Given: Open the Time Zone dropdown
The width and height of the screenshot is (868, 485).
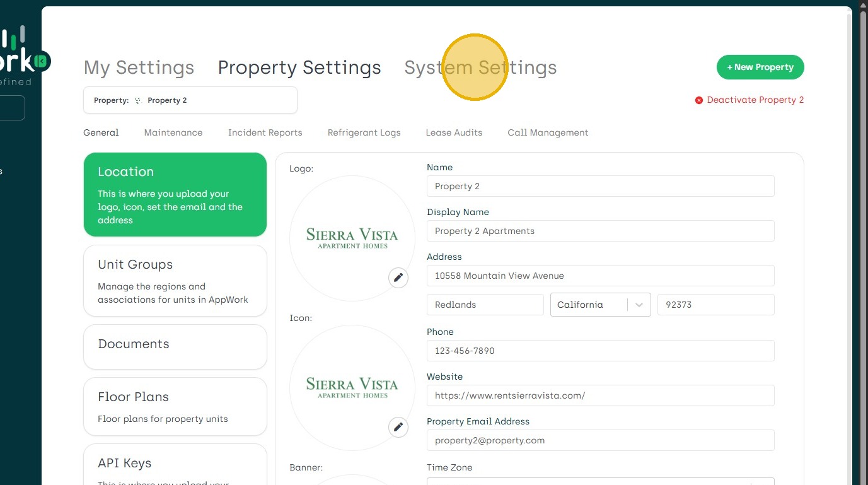Looking at the screenshot, I should coord(600,481).
